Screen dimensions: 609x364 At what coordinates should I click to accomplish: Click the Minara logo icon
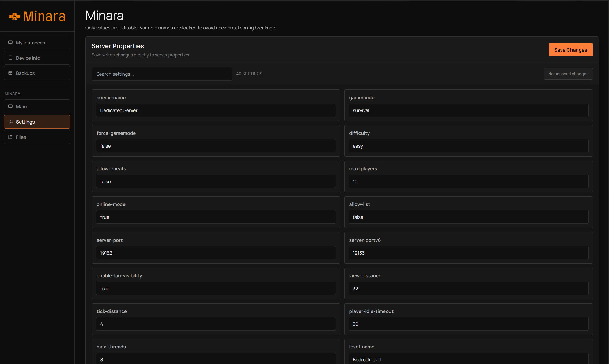point(14,17)
